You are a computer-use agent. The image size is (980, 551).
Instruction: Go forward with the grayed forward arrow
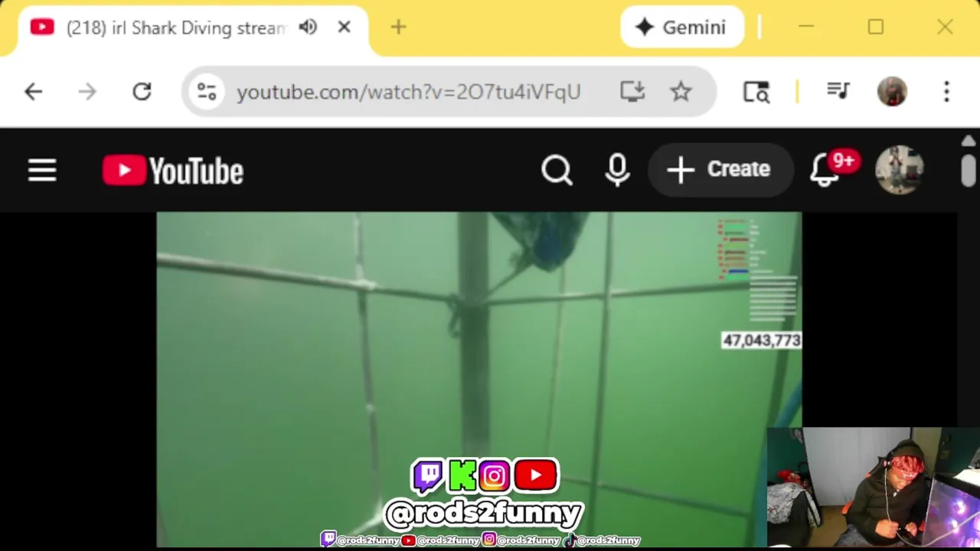(x=87, y=92)
